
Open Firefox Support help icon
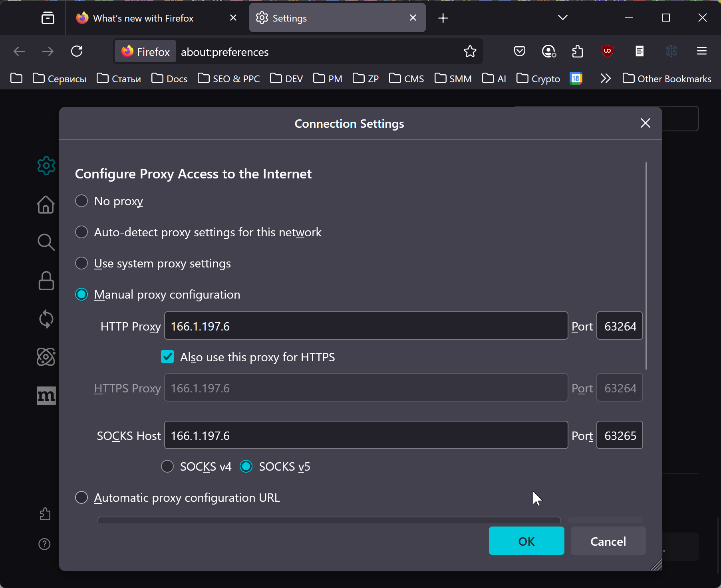tap(44, 544)
